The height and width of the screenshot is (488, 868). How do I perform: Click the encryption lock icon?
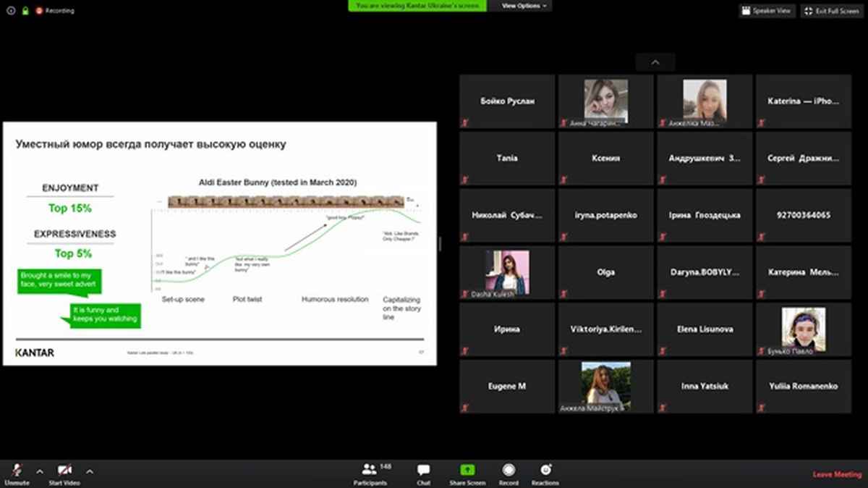(x=25, y=11)
